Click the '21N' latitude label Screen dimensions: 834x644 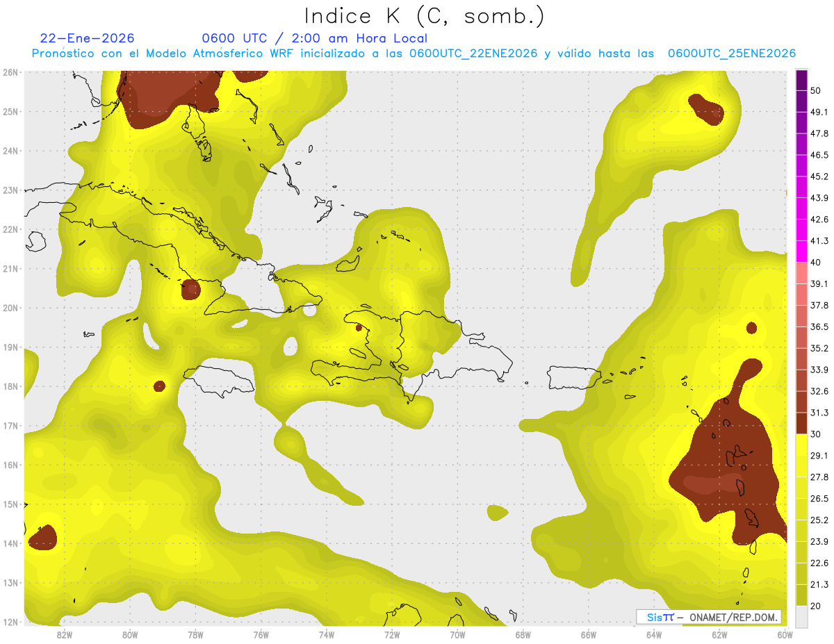pyautogui.click(x=10, y=269)
